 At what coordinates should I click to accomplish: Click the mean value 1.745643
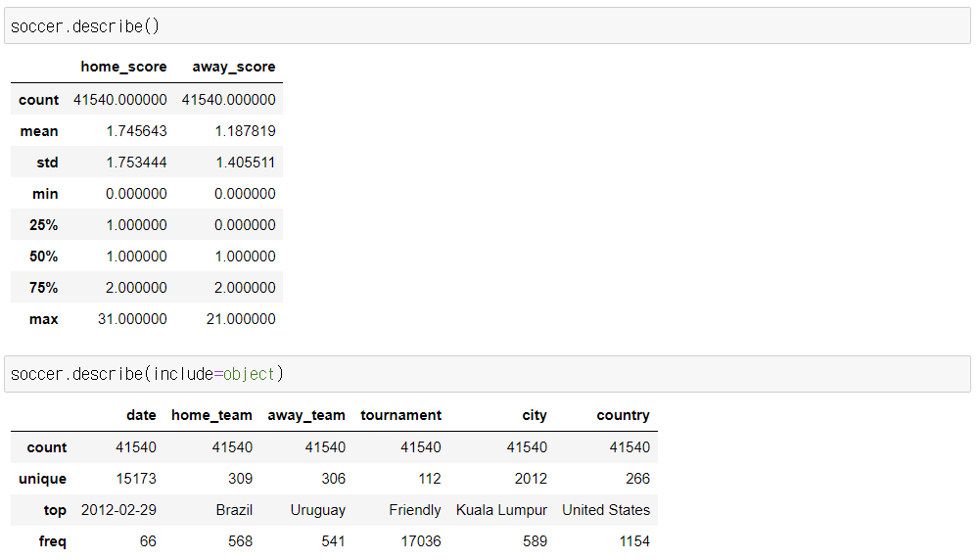point(136,131)
